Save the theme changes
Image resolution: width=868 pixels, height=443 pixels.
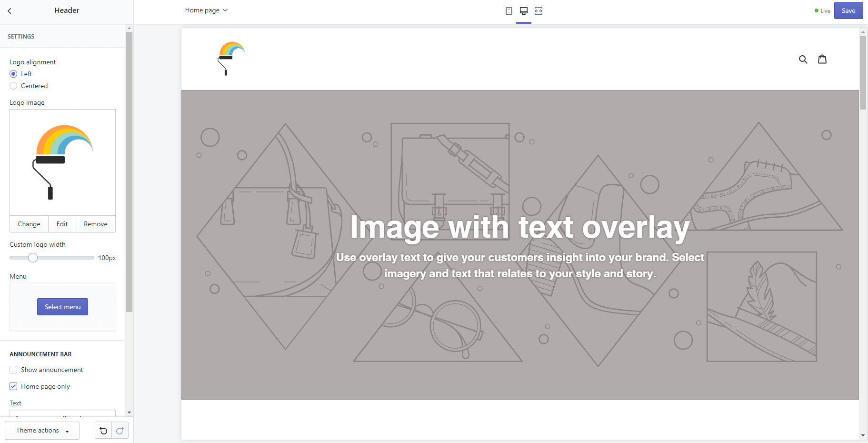coord(848,10)
